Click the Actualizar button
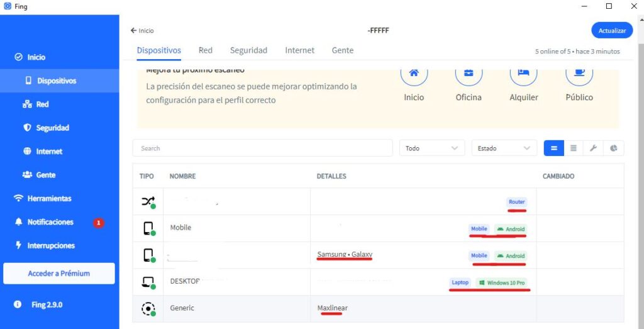 (612, 30)
